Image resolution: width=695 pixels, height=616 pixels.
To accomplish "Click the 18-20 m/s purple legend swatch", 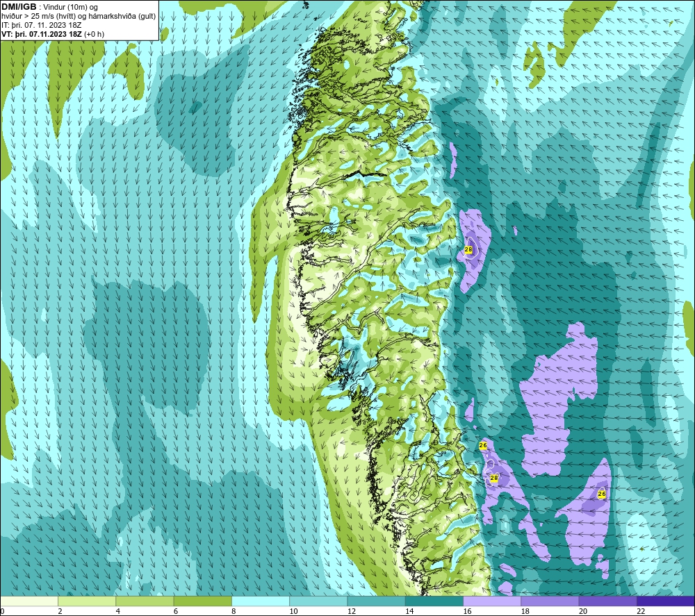I will pos(550,601).
